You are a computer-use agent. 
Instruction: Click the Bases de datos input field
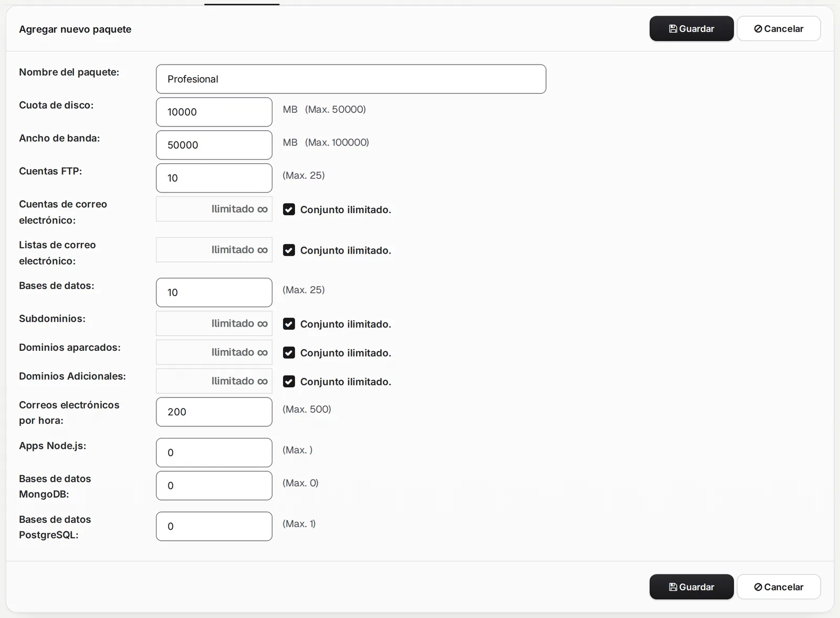(x=214, y=292)
